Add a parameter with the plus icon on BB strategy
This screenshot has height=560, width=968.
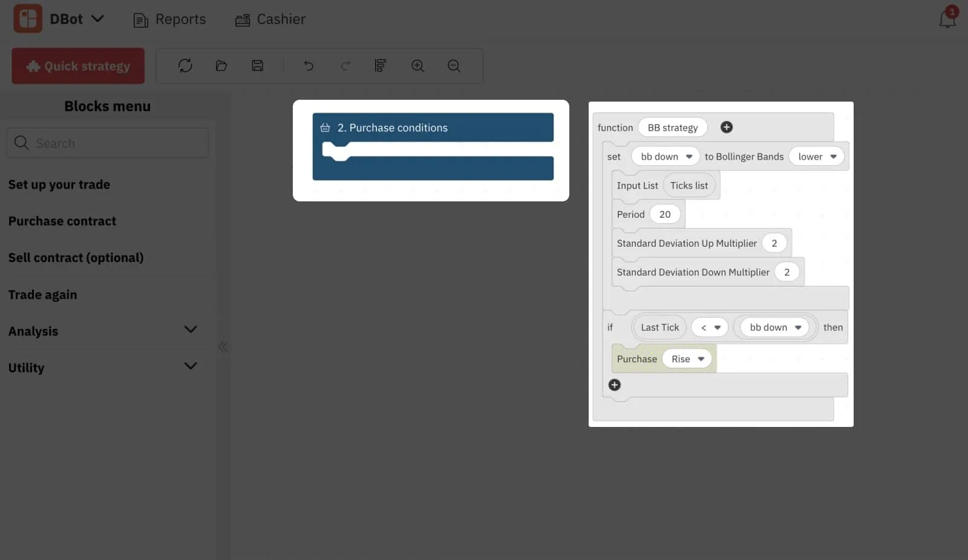tap(727, 127)
